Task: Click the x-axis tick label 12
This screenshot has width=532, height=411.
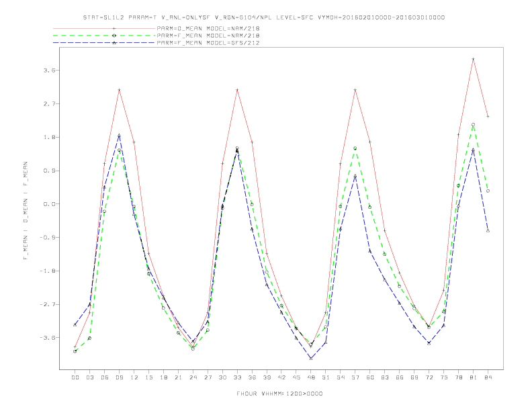Action: pyautogui.click(x=134, y=377)
